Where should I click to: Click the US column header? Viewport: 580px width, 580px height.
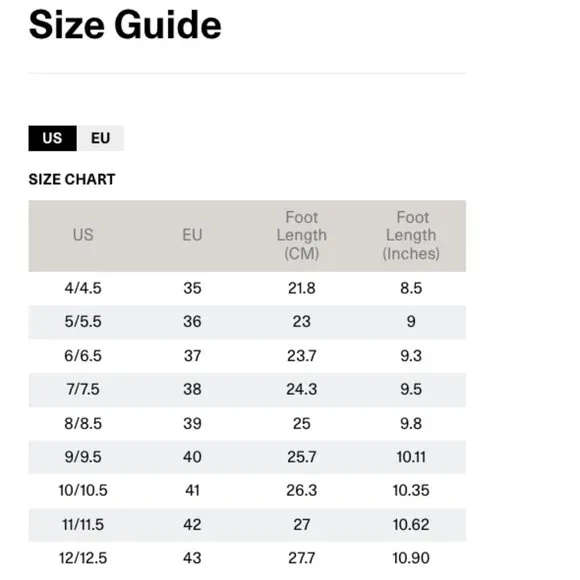click(83, 235)
